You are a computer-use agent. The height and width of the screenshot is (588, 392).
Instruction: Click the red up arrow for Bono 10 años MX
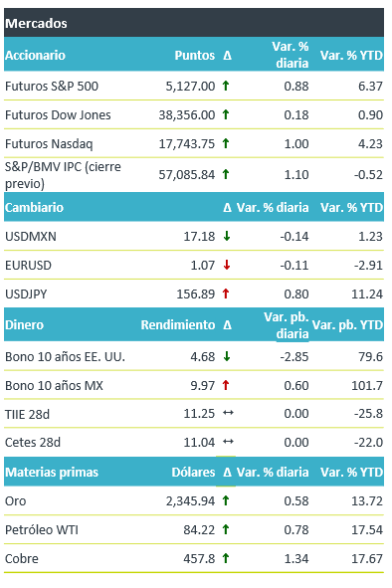click(226, 385)
